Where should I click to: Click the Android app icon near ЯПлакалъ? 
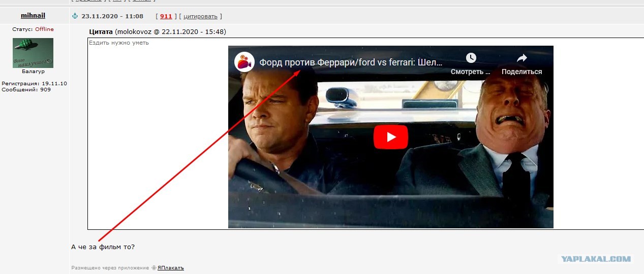pyautogui.click(x=154, y=268)
